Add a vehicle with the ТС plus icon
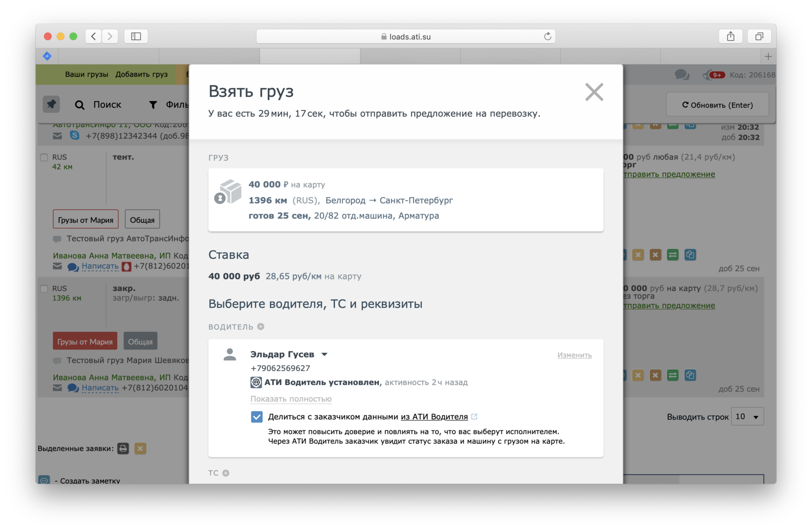The image size is (812, 531). pyautogui.click(x=226, y=473)
